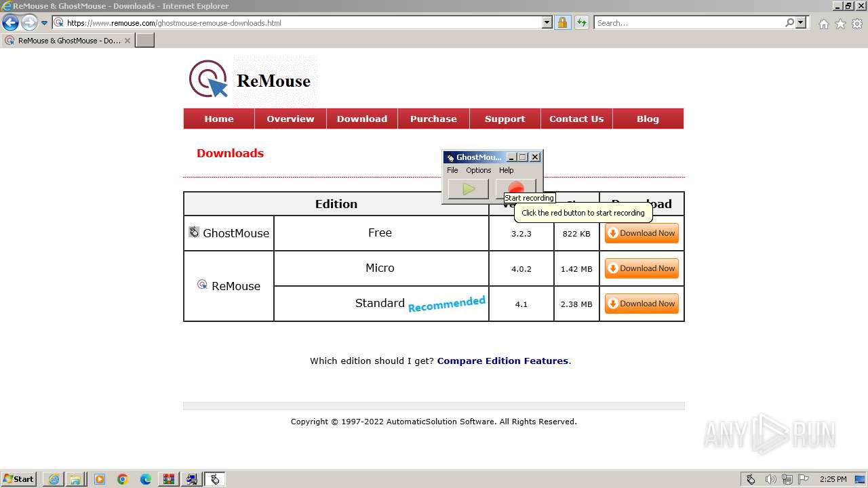Click version 4.0.2 cell
The height and width of the screenshot is (488, 868).
[x=521, y=268]
